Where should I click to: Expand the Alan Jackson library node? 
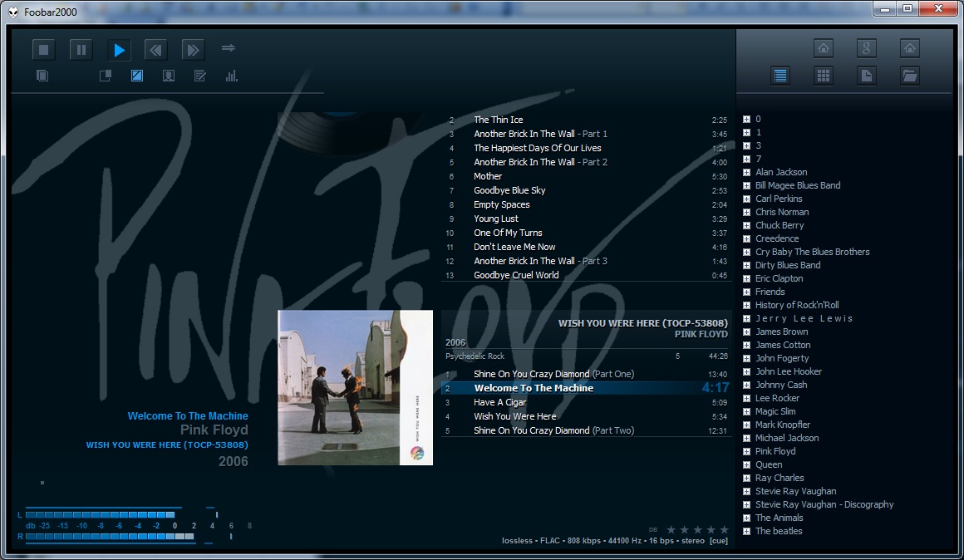[x=746, y=172]
